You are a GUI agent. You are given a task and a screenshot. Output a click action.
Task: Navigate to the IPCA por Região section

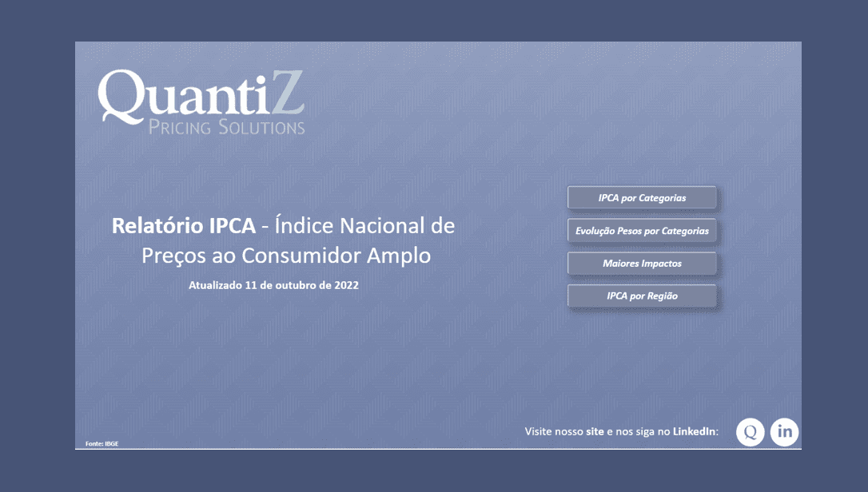click(x=641, y=296)
